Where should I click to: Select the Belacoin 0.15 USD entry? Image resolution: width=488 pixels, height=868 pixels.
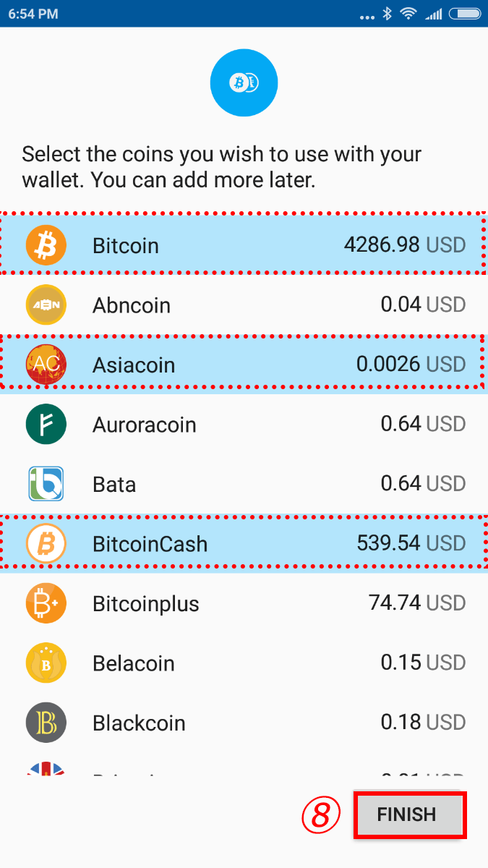tap(244, 663)
